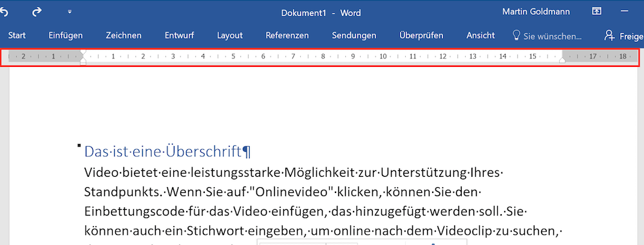Open the Ansicht ribbon tab
The image size is (644, 245).
point(480,36)
